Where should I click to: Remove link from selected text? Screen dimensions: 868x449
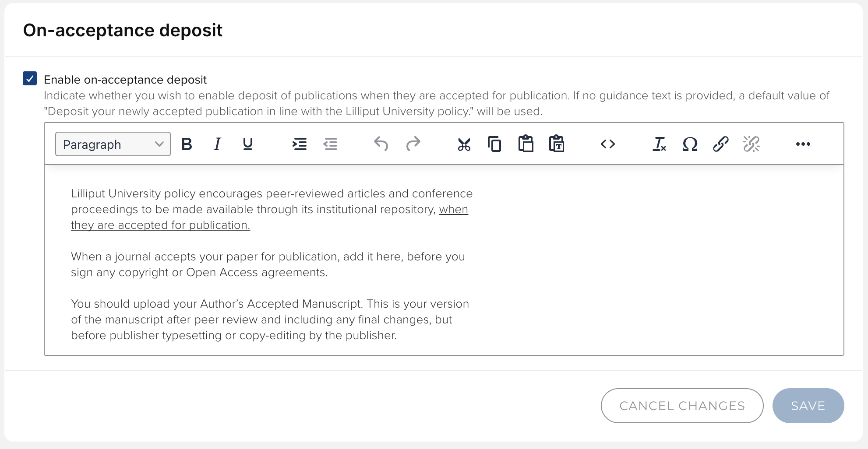pyautogui.click(x=751, y=144)
